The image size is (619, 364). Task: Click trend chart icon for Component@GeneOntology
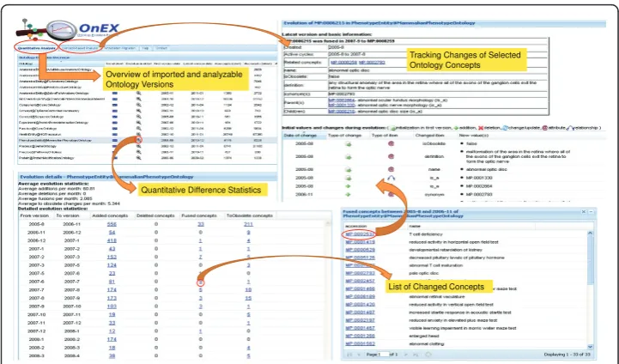click(x=114, y=105)
